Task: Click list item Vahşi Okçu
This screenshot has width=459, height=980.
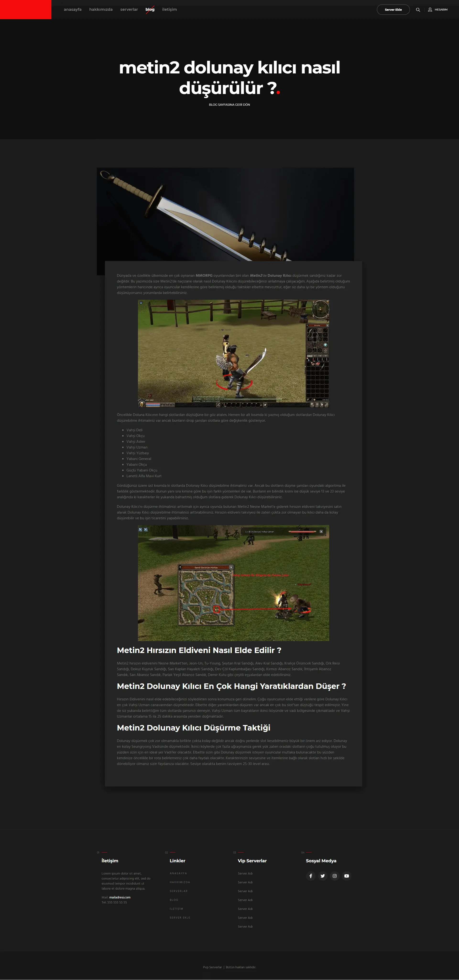Action: coord(135,436)
